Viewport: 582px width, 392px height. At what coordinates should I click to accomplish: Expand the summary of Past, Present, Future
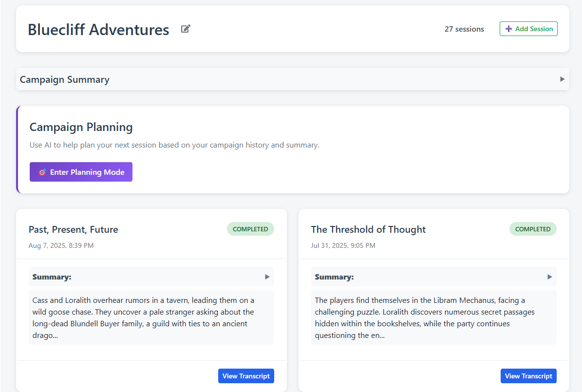tap(267, 277)
